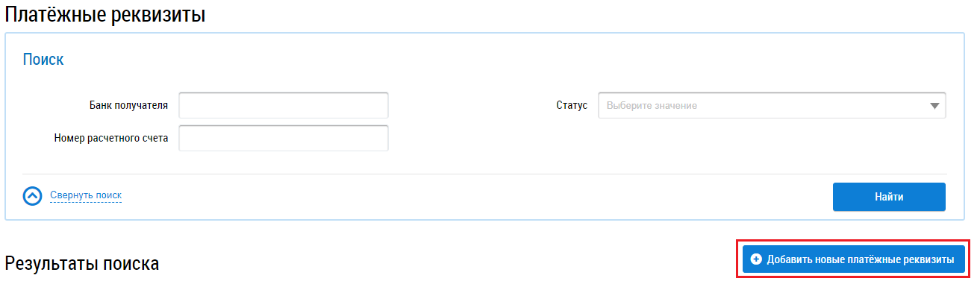This screenshot has width=980, height=284.
Task: Click the Статус dropdown arrow
Action: 935,106
